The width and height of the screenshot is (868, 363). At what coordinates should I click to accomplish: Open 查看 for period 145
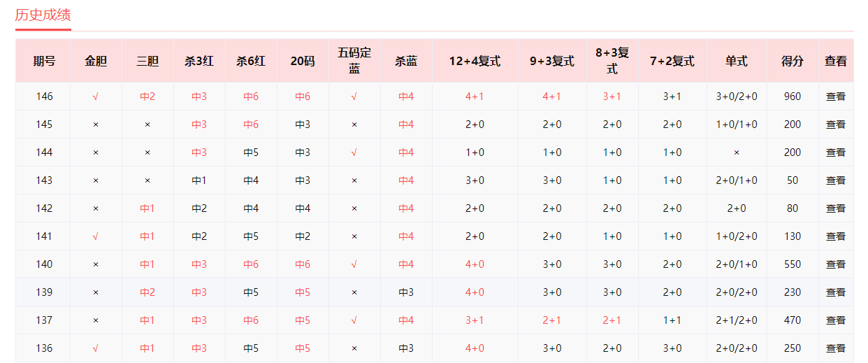[x=835, y=124]
